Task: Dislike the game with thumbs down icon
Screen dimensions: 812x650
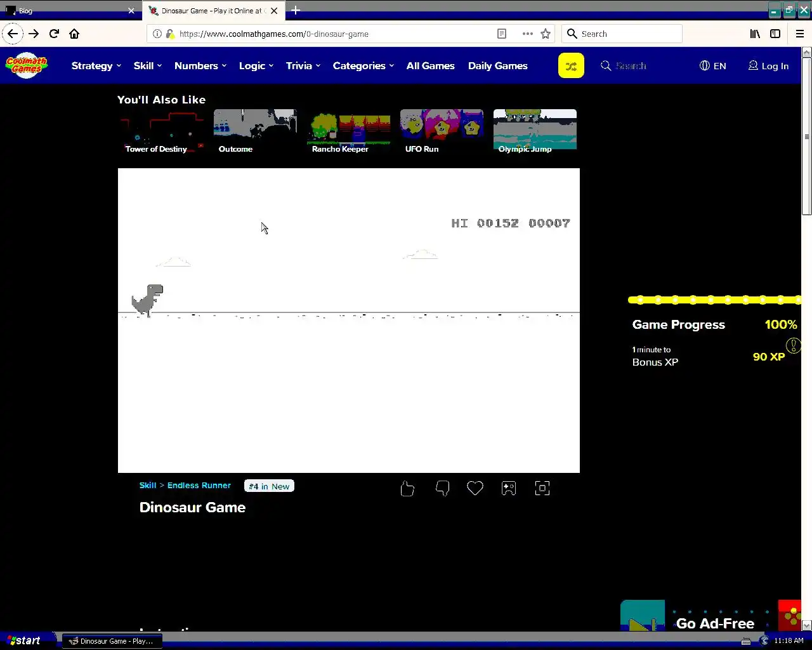Action: pyautogui.click(x=442, y=488)
